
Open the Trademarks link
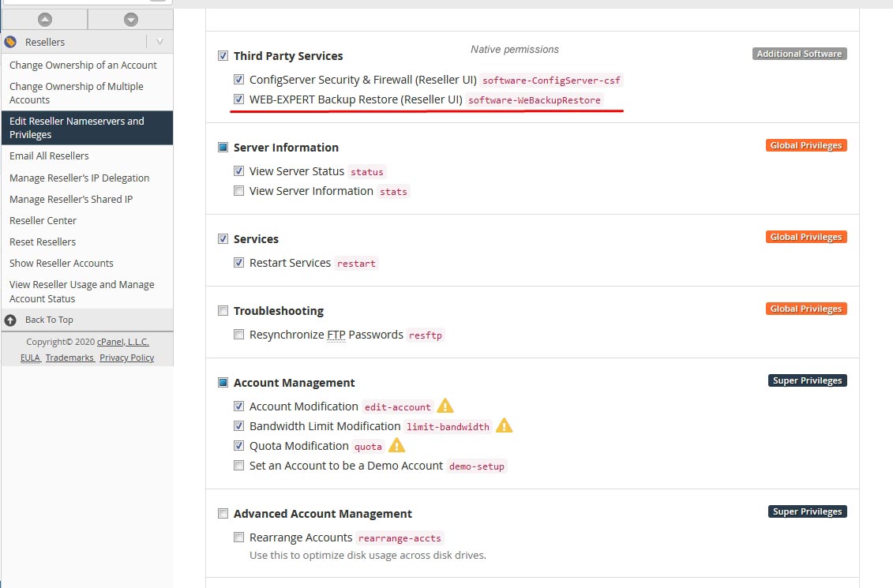[x=69, y=358]
